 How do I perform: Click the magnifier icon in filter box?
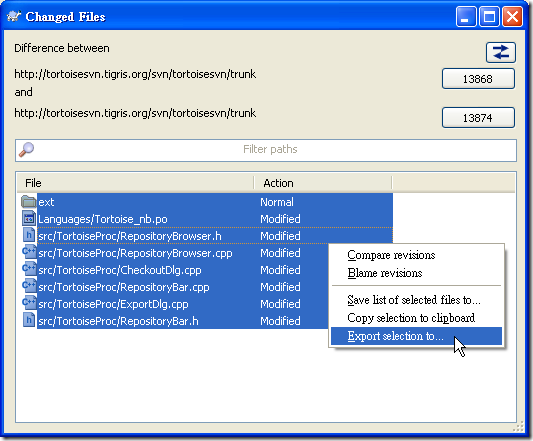(x=27, y=150)
